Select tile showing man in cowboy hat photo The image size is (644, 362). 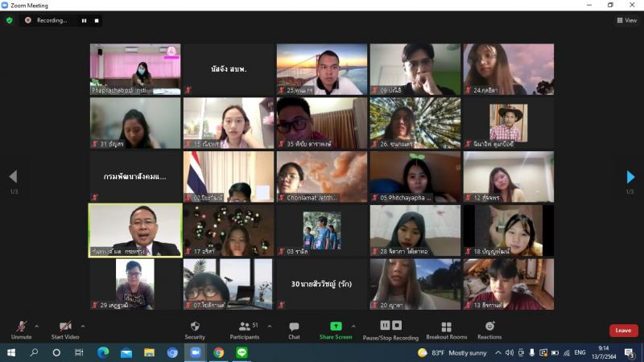(x=509, y=123)
